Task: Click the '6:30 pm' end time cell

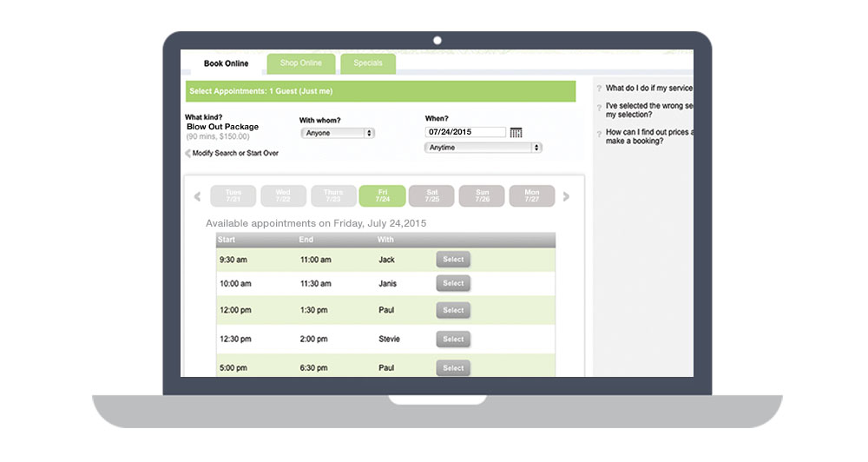Action: [314, 368]
